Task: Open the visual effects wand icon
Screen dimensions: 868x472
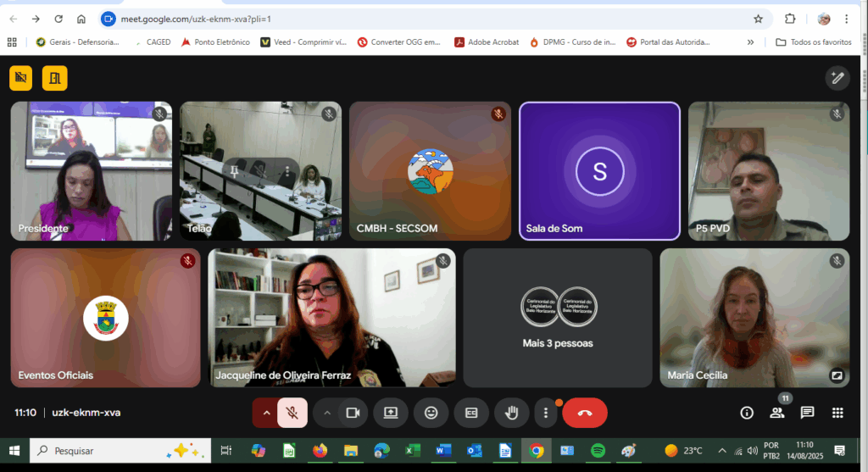Action: [x=837, y=78]
